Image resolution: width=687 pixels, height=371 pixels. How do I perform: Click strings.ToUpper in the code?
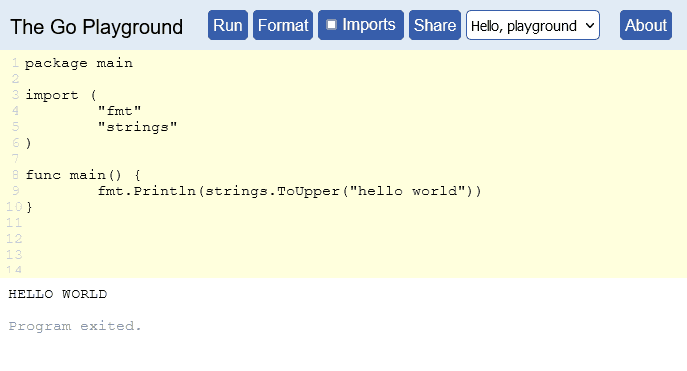[x=272, y=191]
